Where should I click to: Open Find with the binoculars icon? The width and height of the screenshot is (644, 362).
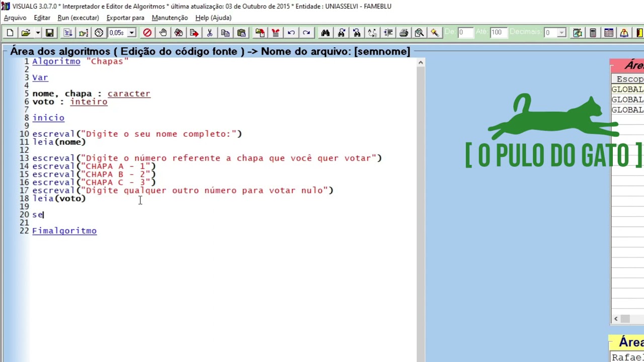click(326, 33)
